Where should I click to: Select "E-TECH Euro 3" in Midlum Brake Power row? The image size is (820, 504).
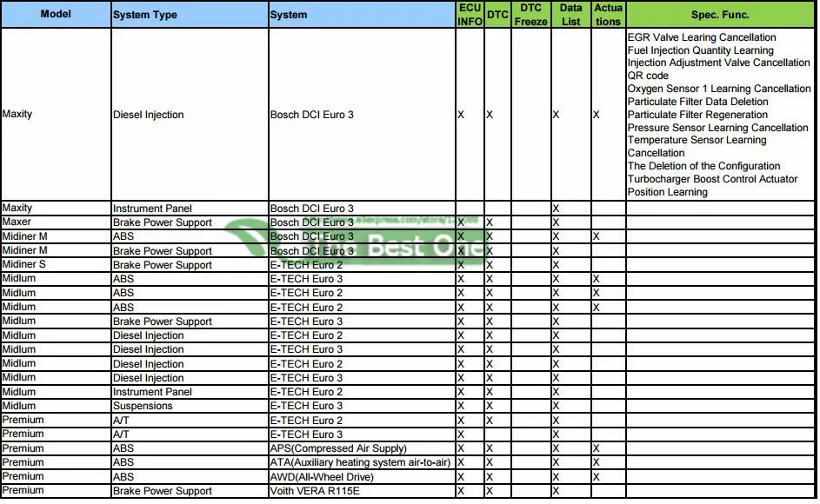(306, 321)
